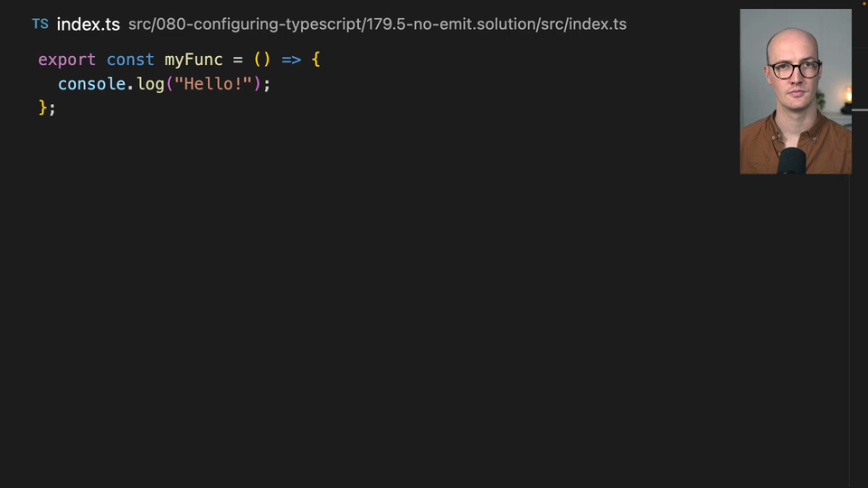This screenshot has height=488, width=868.
Task: Click the presenter webcam thumbnail
Action: pos(796,91)
